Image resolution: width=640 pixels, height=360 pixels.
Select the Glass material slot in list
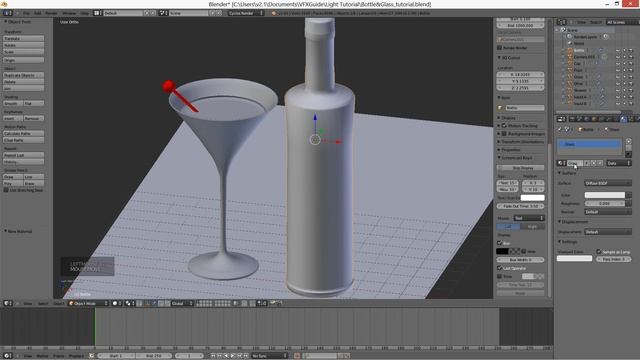click(x=589, y=144)
